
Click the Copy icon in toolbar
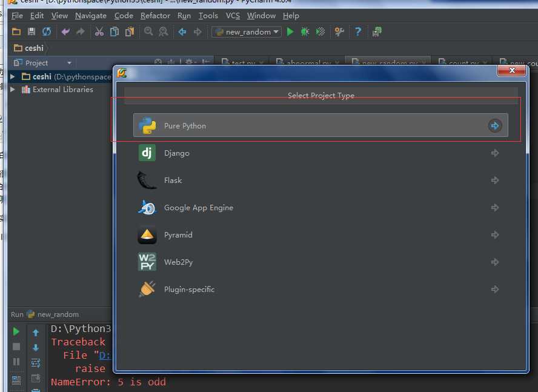(115, 32)
